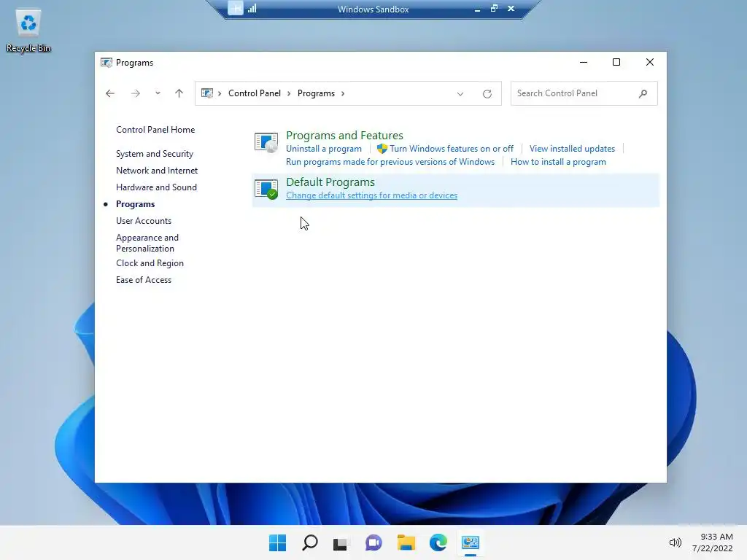Viewport: 747px width, 560px height.
Task: Click the clock and date in tray
Action: point(713,542)
